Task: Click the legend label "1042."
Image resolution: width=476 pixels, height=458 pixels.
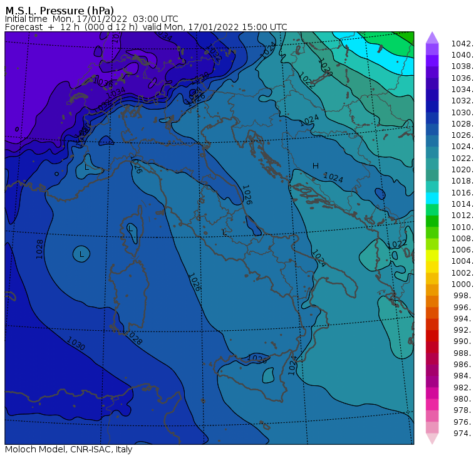Action: click(x=462, y=44)
